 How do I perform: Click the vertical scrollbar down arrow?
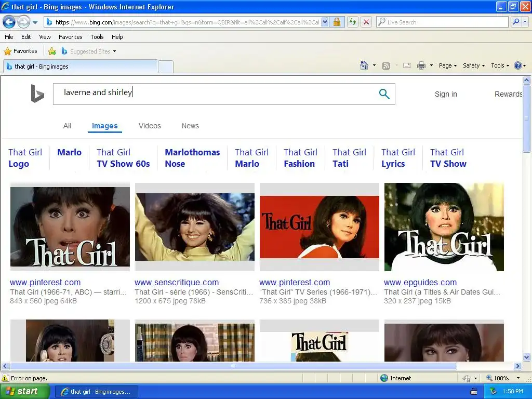[526, 357]
